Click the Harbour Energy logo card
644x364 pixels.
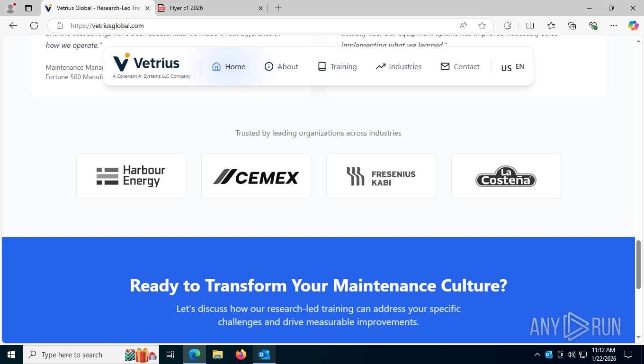pos(131,176)
